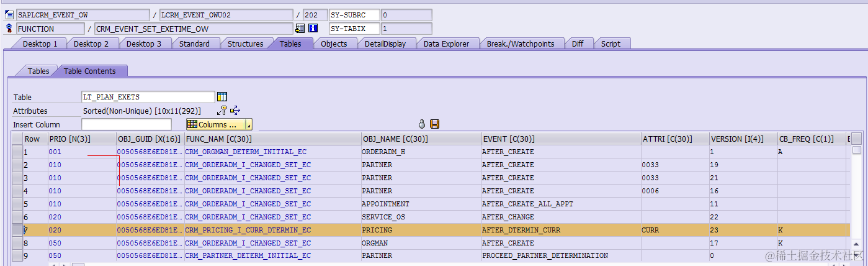Open the Standard tab
The height and width of the screenshot is (266, 868).
(x=194, y=44)
